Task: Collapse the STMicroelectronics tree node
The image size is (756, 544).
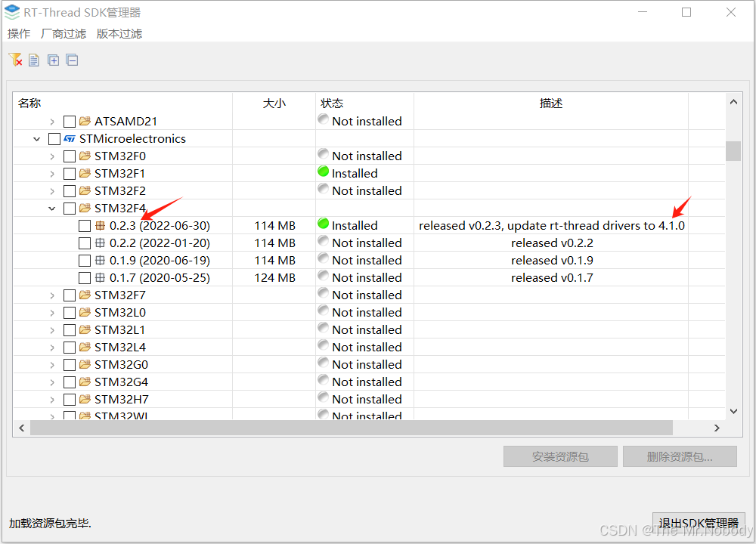Action: point(36,139)
